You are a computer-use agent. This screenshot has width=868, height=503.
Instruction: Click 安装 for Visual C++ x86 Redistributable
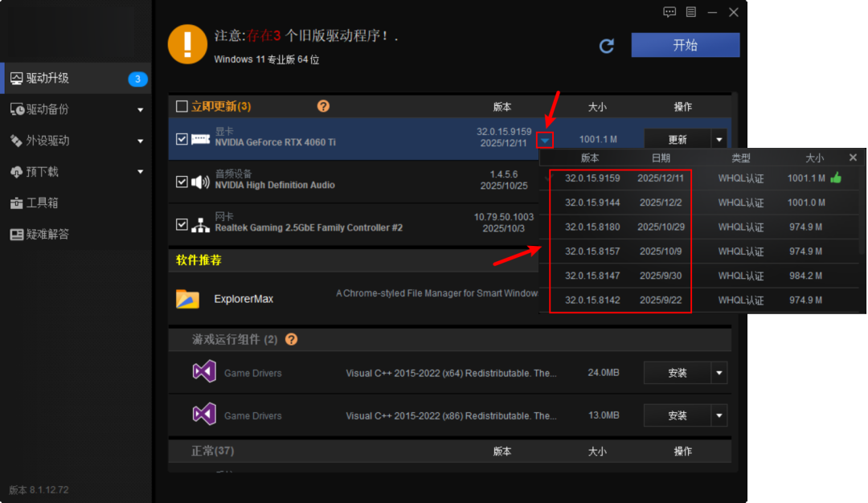(678, 415)
